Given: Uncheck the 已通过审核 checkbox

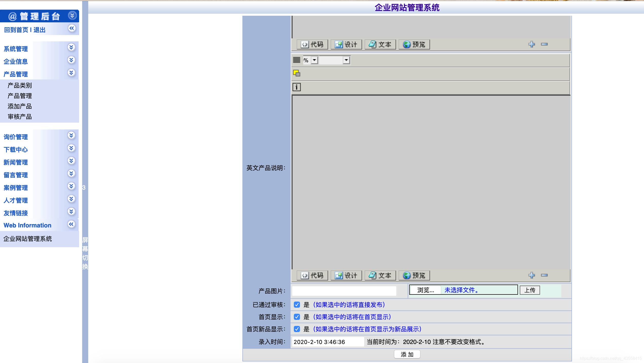Looking at the screenshot, I should 297,305.
